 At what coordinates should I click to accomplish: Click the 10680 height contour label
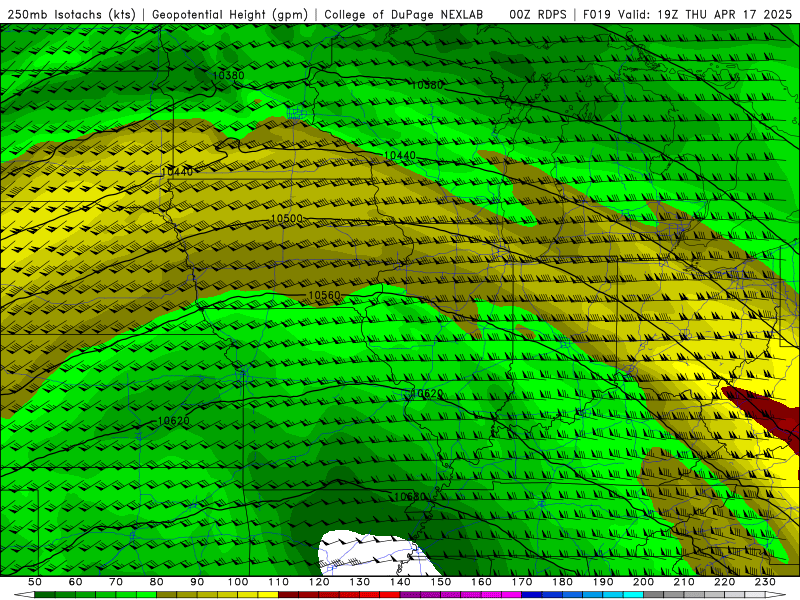[410, 496]
